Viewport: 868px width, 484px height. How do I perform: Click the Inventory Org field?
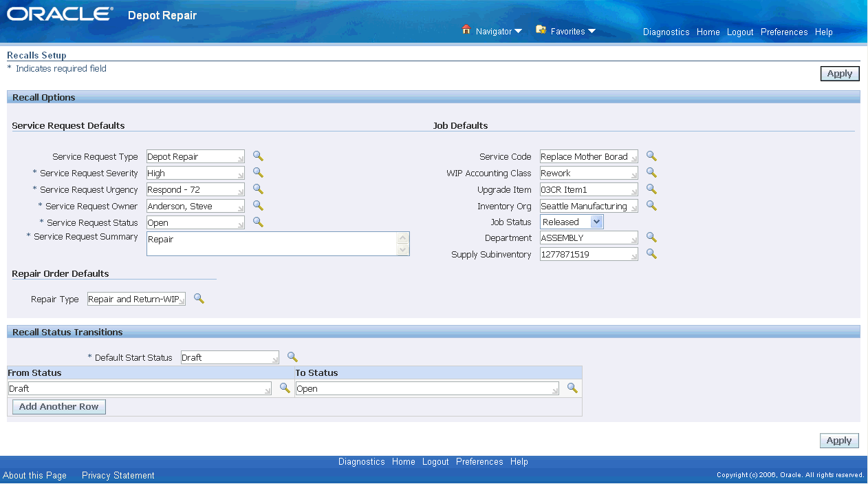pos(589,207)
